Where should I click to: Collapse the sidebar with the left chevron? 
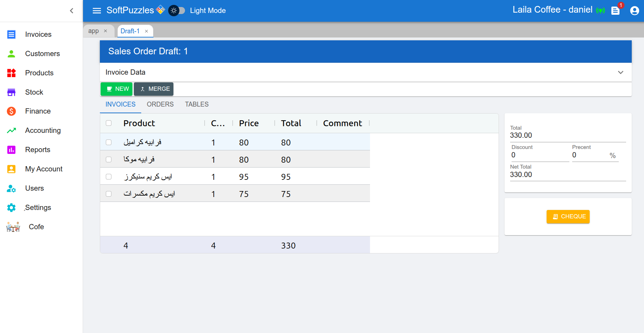click(x=71, y=11)
